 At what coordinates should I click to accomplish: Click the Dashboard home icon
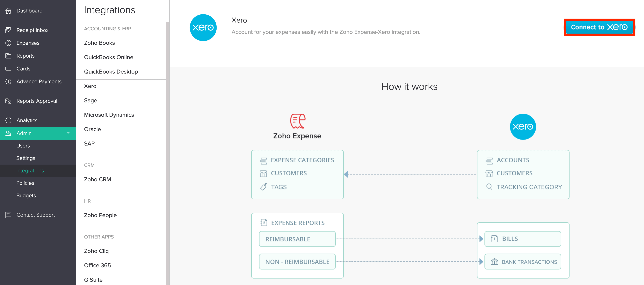click(9, 11)
